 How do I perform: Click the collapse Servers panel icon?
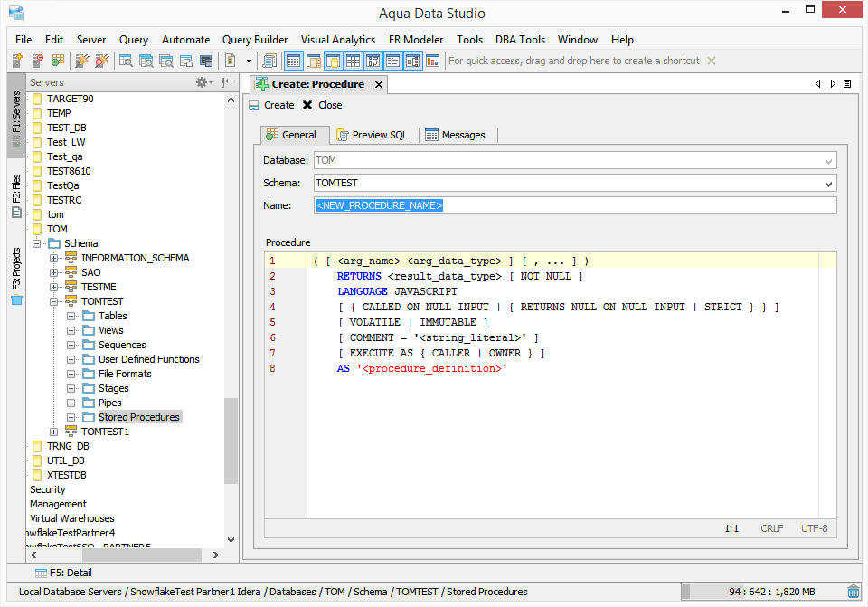click(x=227, y=82)
